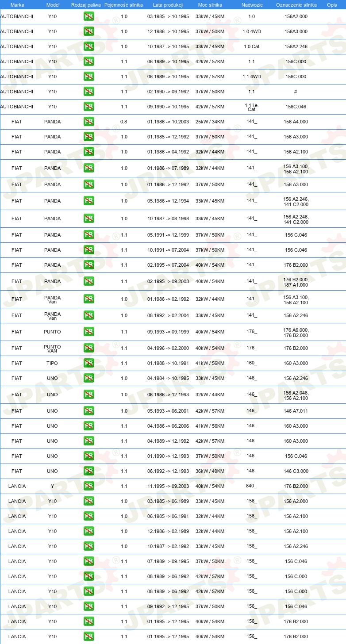Click the date cell 01.1986 -> 10.2003
The width and height of the screenshot is (346, 644).
point(168,122)
